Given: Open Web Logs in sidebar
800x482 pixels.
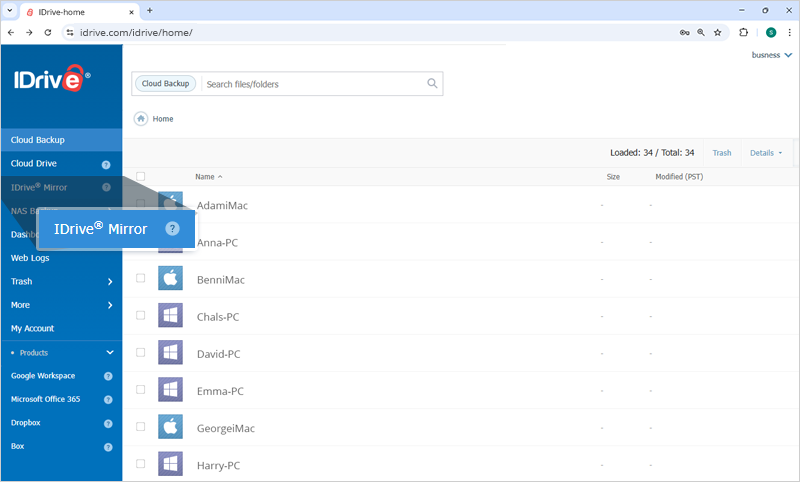Looking at the screenshot, I should (x=30, y=258).
